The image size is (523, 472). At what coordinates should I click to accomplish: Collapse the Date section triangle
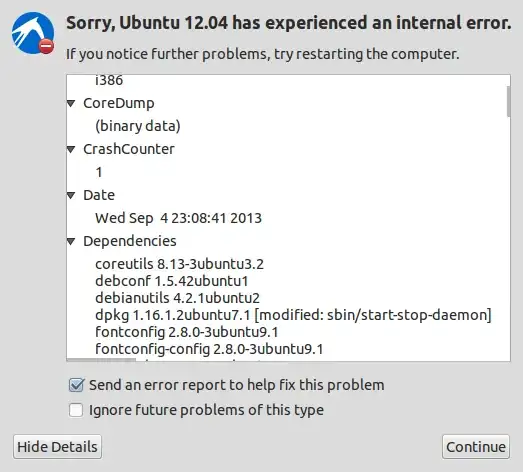pos(71,195)
